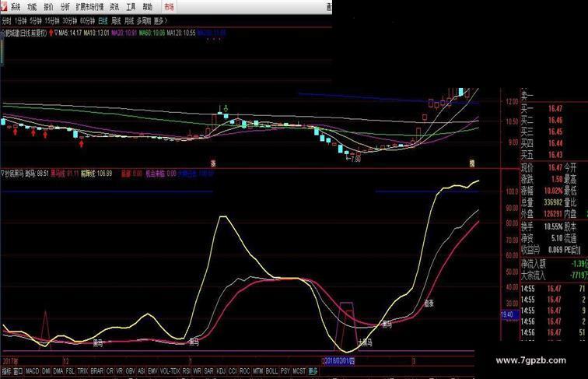The width and height of the screenshot is (588, 379).
Task: Click the green down-arrow marker on chart
Action: [226, 108]
